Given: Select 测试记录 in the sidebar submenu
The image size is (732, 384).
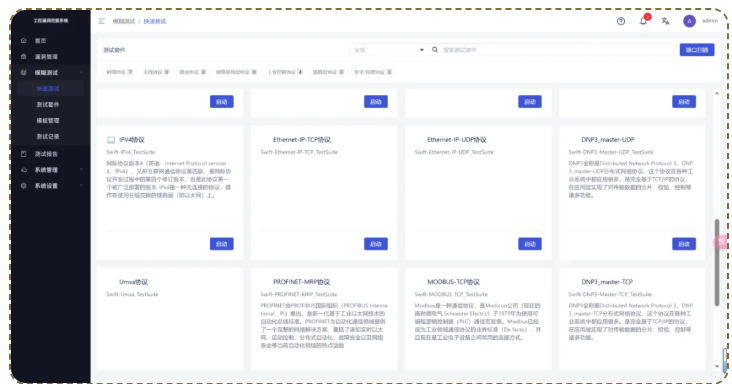Looking at the screenshot, I should click(x=48, y=136).
